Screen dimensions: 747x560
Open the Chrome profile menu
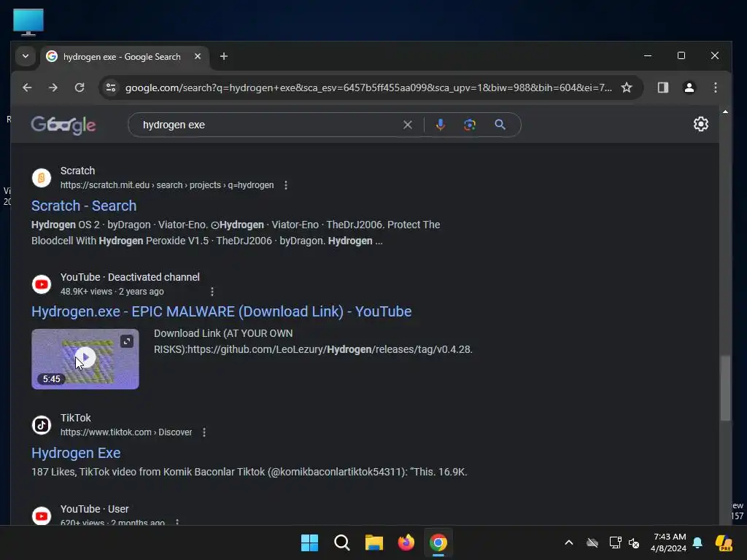689,87
